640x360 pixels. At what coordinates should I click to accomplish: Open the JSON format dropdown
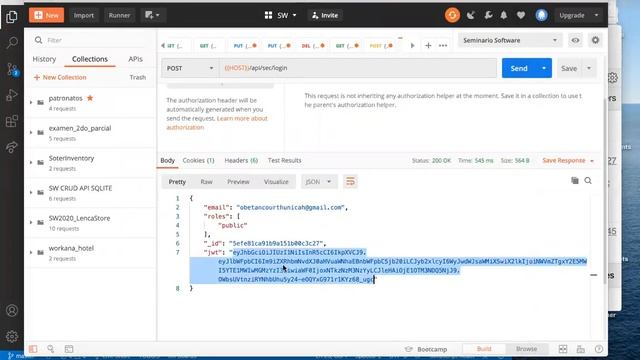pos(318,182)
